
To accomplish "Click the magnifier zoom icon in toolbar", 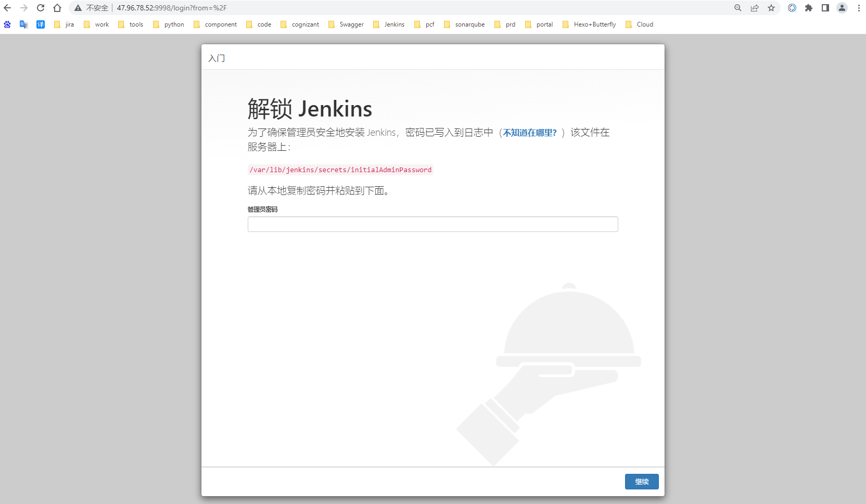I will [x=737, y=8].
